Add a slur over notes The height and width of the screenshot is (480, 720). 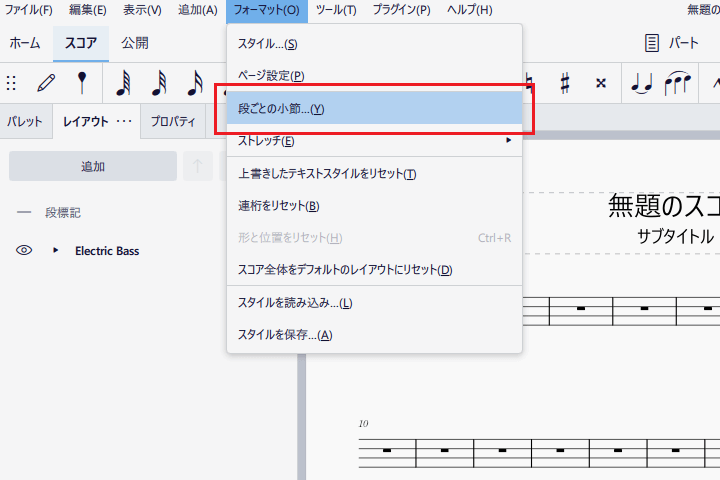677,83
